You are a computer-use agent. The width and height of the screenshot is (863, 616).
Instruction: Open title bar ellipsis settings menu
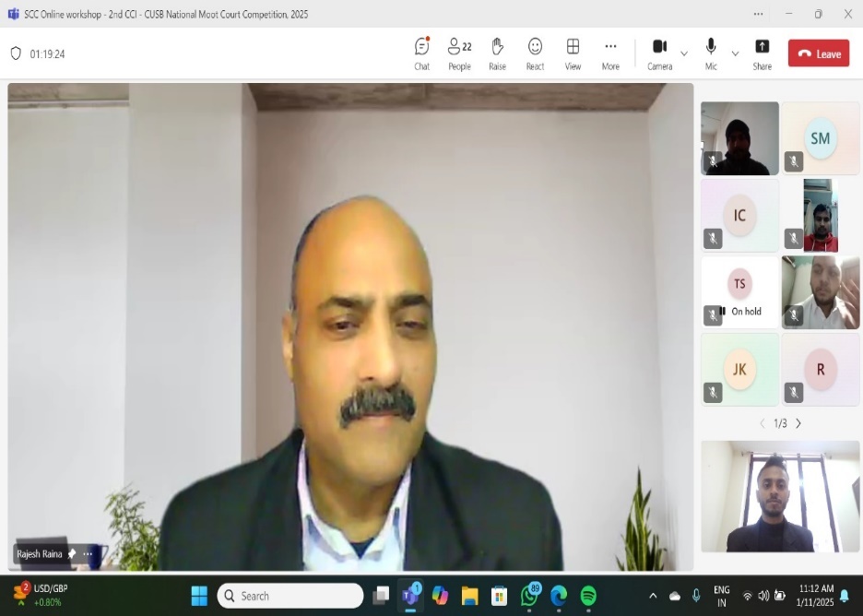coord(758,14)
